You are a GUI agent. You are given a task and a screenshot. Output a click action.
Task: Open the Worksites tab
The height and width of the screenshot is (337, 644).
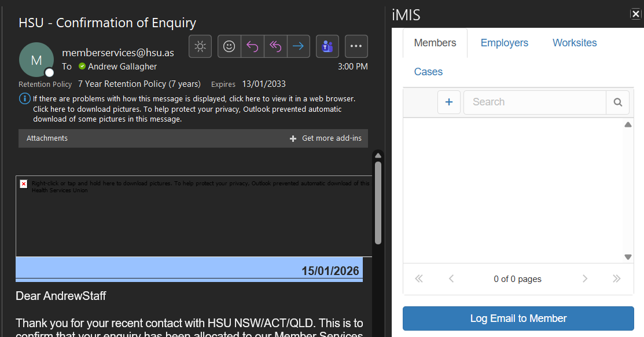coord(574,43)
